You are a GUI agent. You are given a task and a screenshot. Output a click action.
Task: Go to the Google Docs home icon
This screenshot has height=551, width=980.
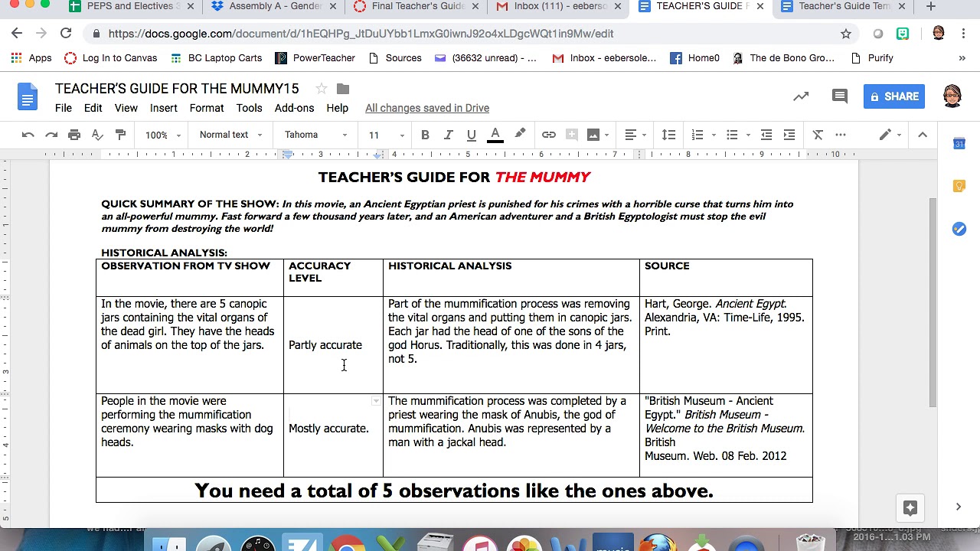(28, 96)
